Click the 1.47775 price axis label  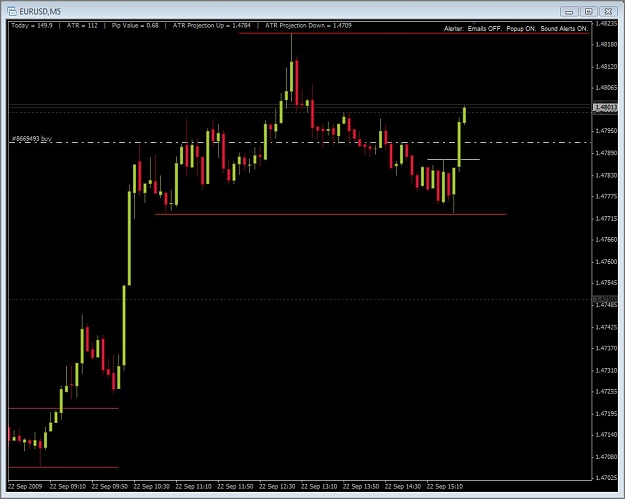tap(606, 196)
